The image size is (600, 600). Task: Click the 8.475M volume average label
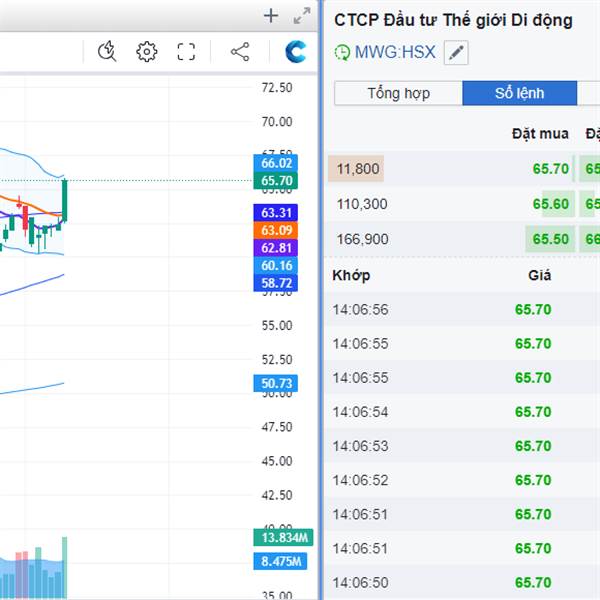tap(280, 562)
